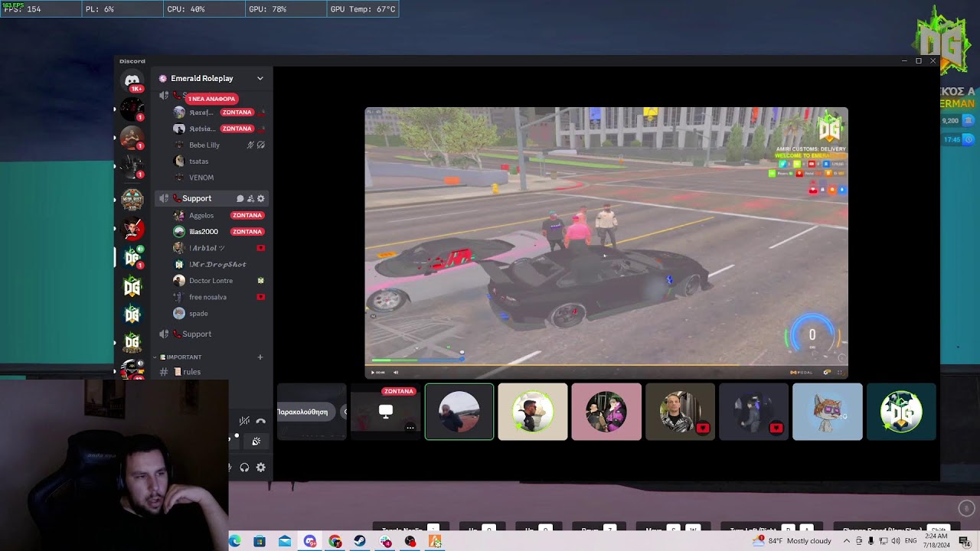This screenshot has width=980, height=551.
Task: Open the Support voice channel text chat
Action: tap(240, 199)
